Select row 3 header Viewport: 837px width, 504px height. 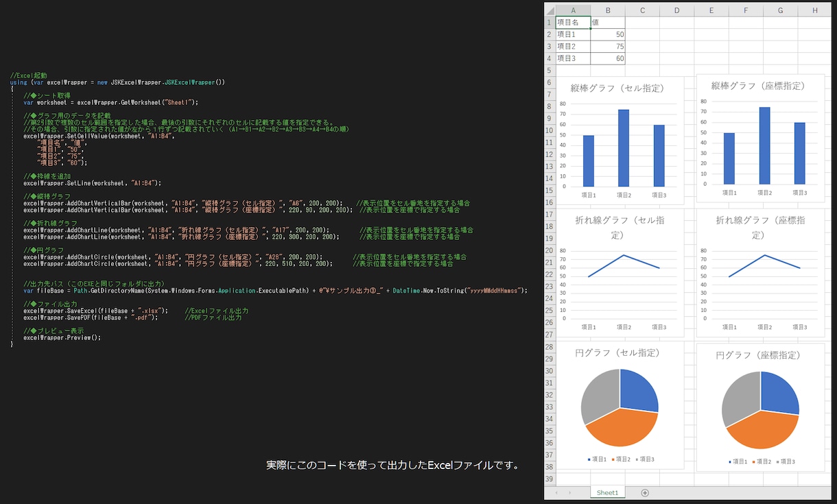pos(550,46)
